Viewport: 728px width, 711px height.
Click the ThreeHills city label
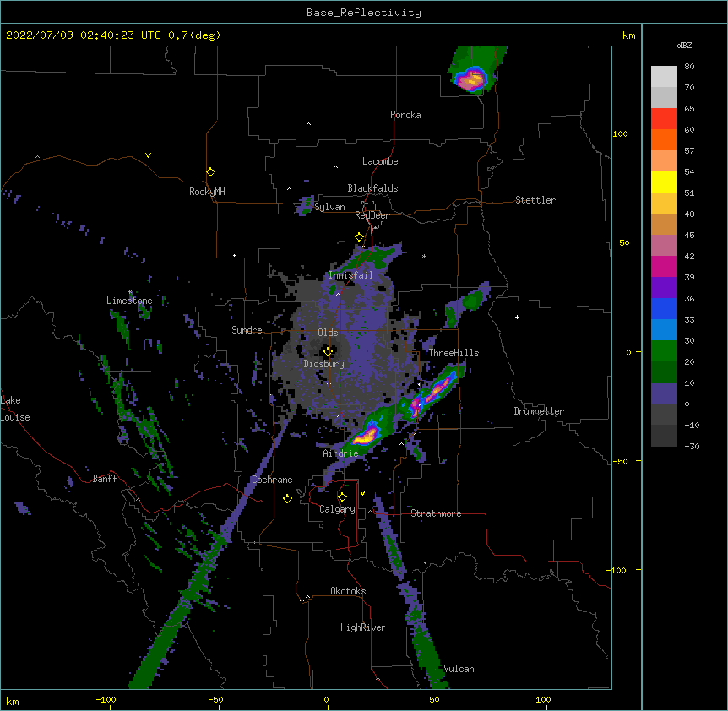pos(454,353)
